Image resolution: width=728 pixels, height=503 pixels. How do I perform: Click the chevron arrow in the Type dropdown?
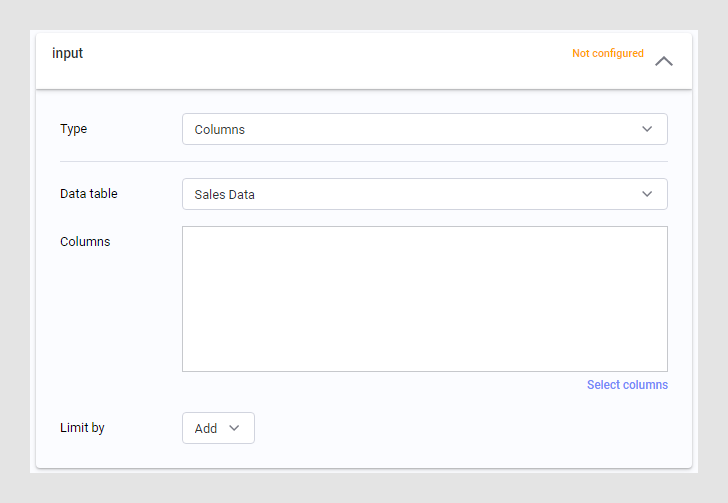point(647,129)
